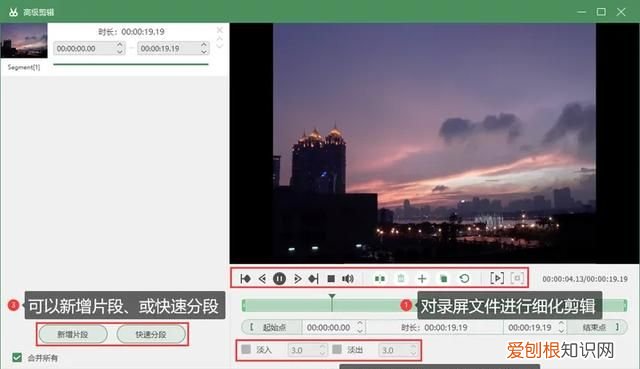Click the 新增片段 button
This screenshot has width=640, height=369.
[73, 334]
